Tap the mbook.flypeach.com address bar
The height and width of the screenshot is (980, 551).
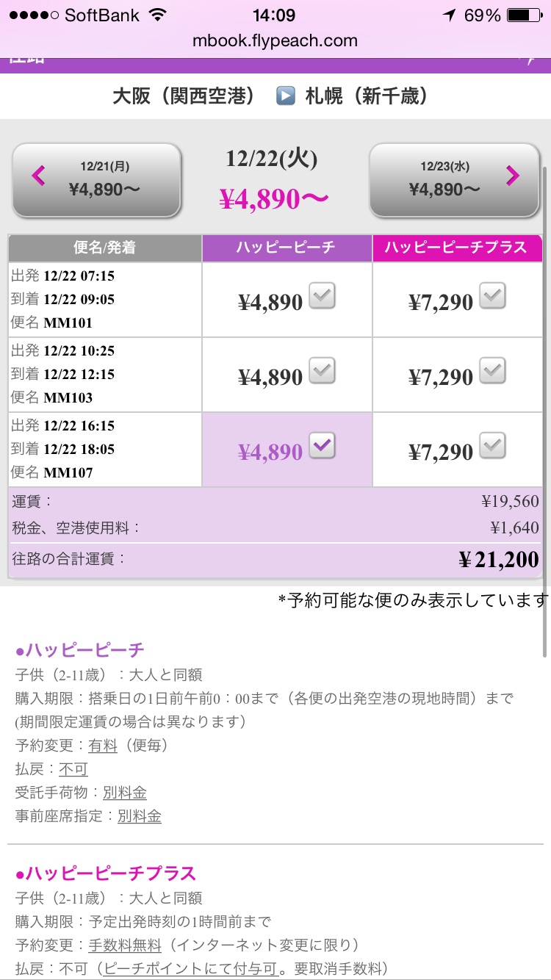point(275,40)
